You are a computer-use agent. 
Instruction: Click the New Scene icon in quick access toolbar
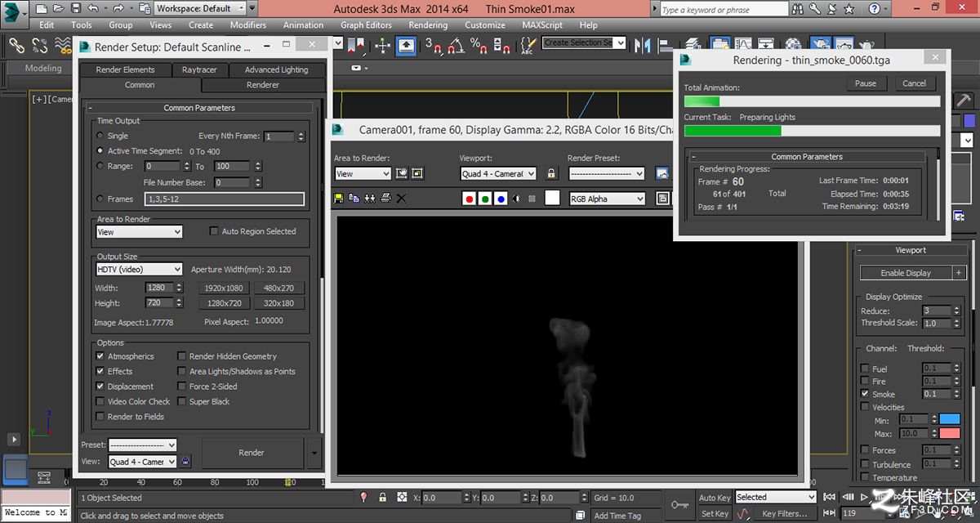[x=41, y=8]
